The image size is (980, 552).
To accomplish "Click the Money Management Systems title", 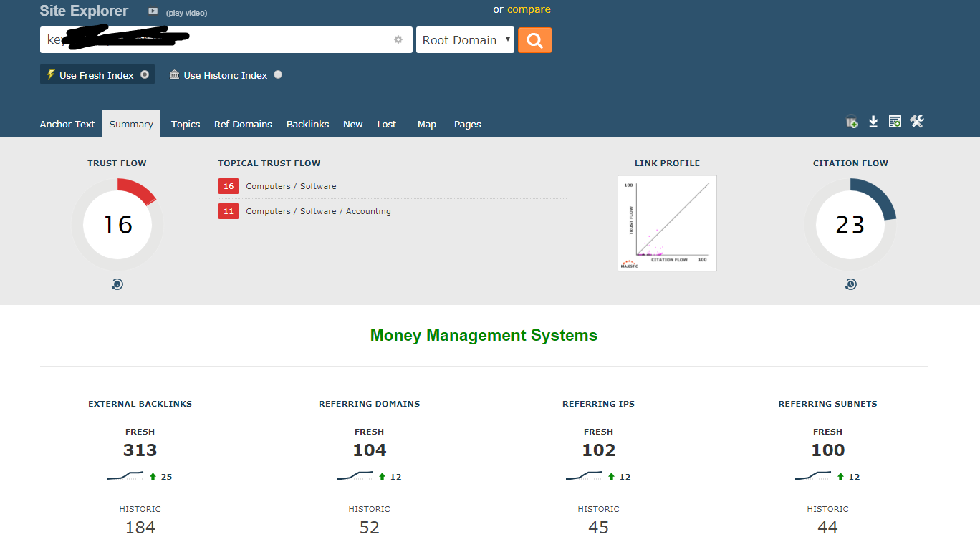I will pos(484,335).
